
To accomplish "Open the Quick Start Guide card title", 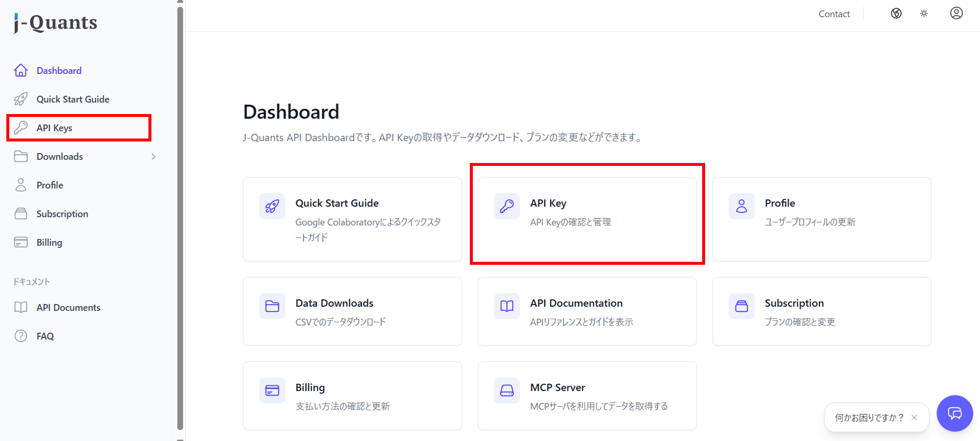I will [337, 203].
